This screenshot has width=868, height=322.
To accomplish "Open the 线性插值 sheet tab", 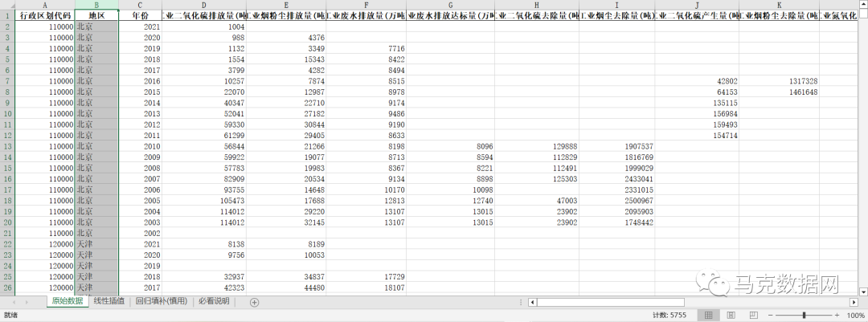I will point(109,302).
